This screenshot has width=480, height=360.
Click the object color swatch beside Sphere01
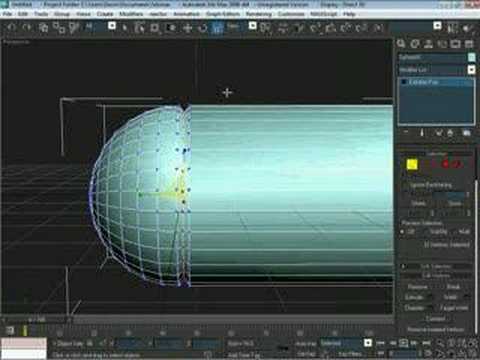(472, 57)
